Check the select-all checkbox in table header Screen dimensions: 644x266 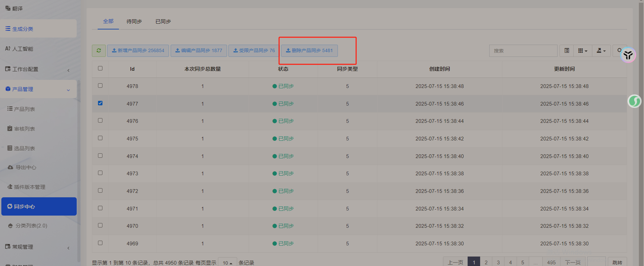tap(100, 68)
